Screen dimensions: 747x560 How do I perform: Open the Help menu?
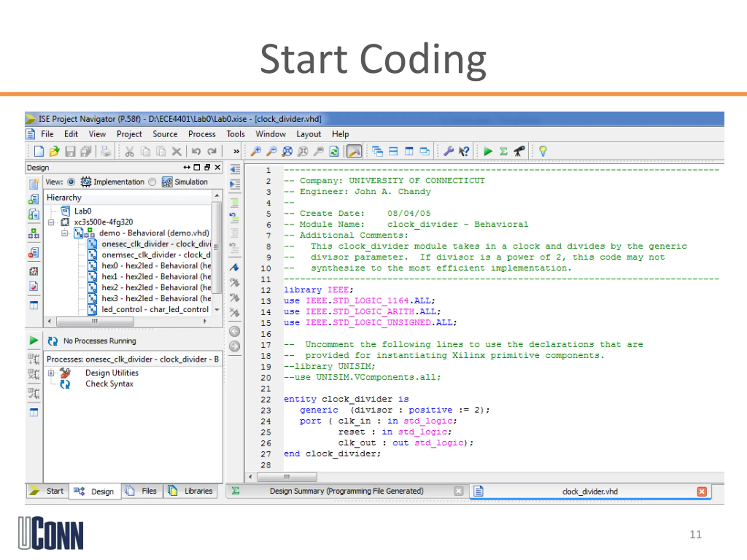[x=340, y=134]
